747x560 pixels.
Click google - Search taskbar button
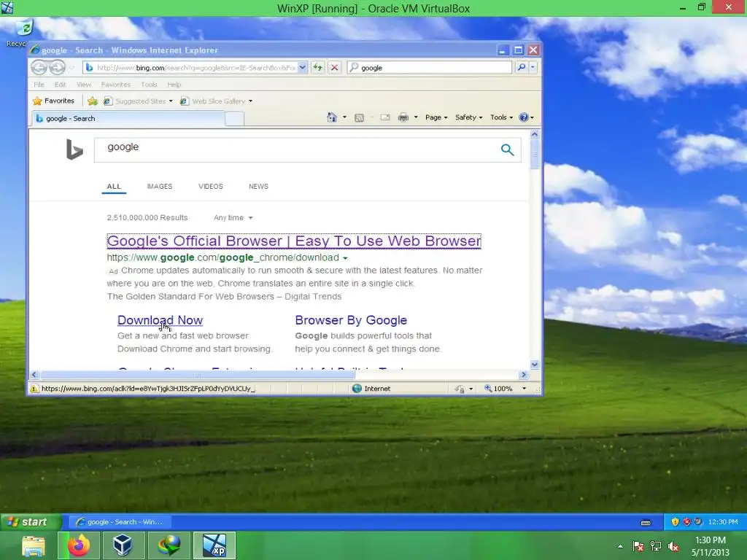click(x=122, y=522)
